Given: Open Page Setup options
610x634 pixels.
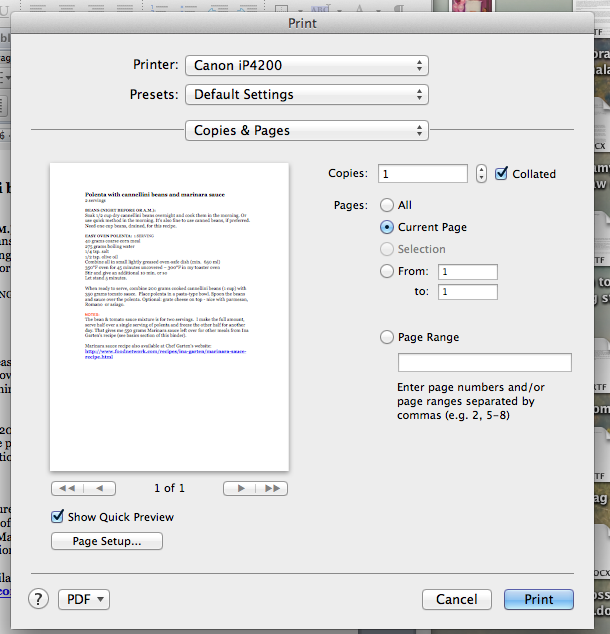Looking at the screenshot, I should 106,541.
